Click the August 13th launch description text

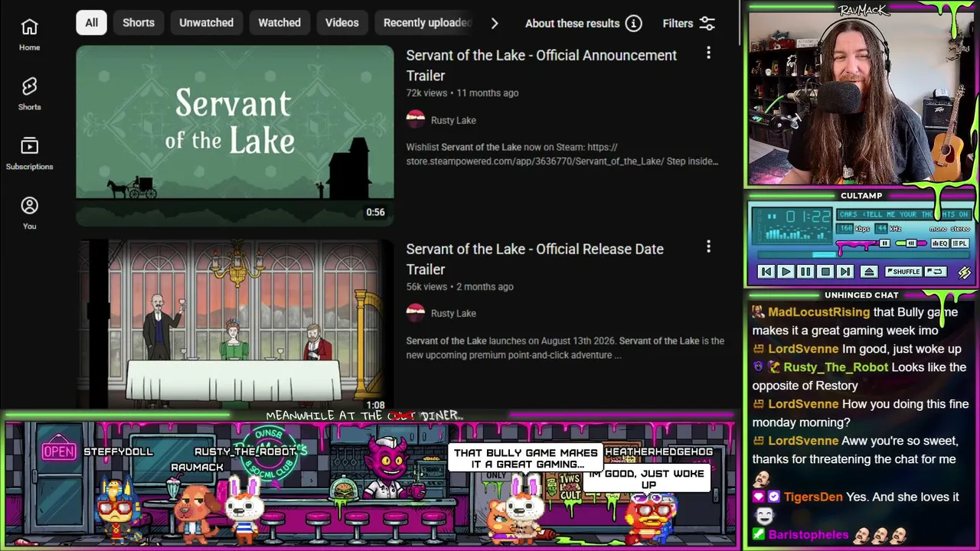pos(565,347)
